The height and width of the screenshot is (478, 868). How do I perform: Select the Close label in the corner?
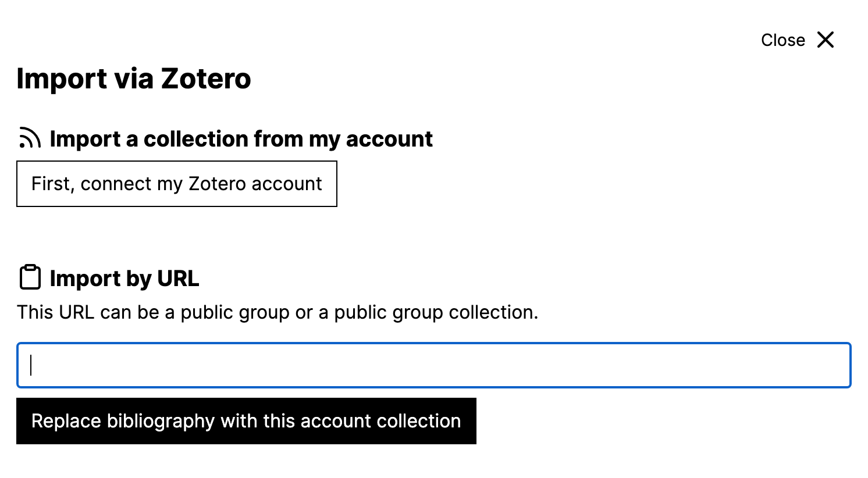pyautogui.click(x=782, y=40)
